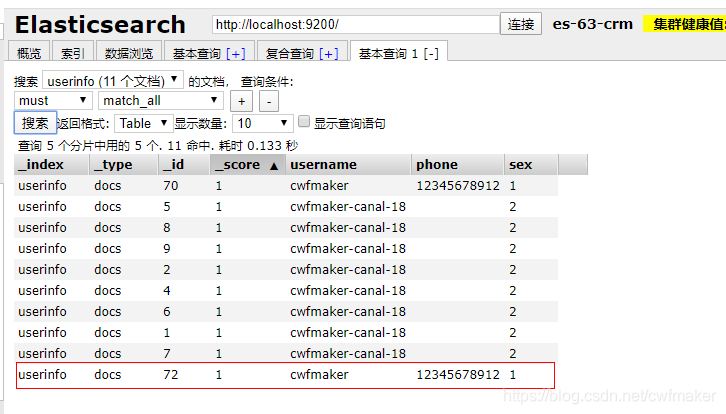The image size is (726, 414).
Task: Select result row with id 4
Action: pyautogui.click(x=286, y=291)
